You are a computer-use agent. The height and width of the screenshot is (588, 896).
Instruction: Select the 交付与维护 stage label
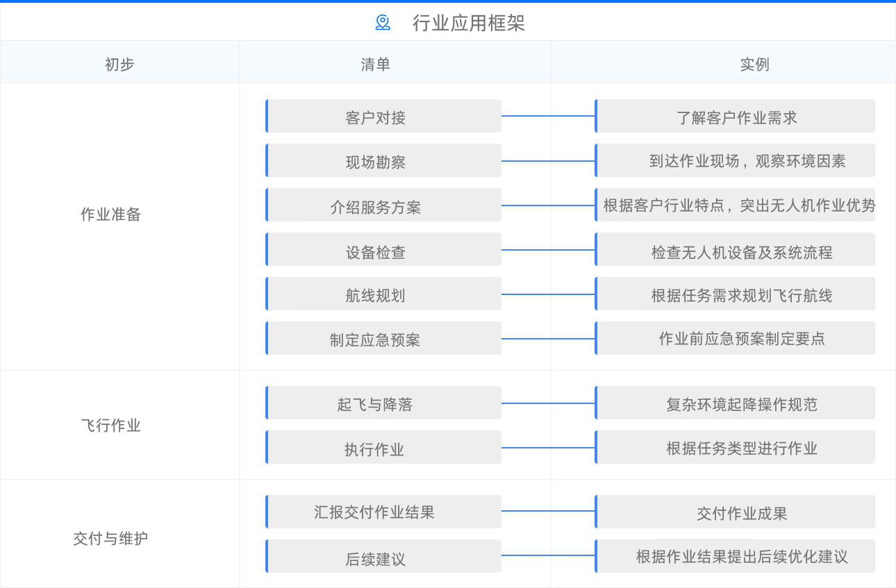pos(110,539)
